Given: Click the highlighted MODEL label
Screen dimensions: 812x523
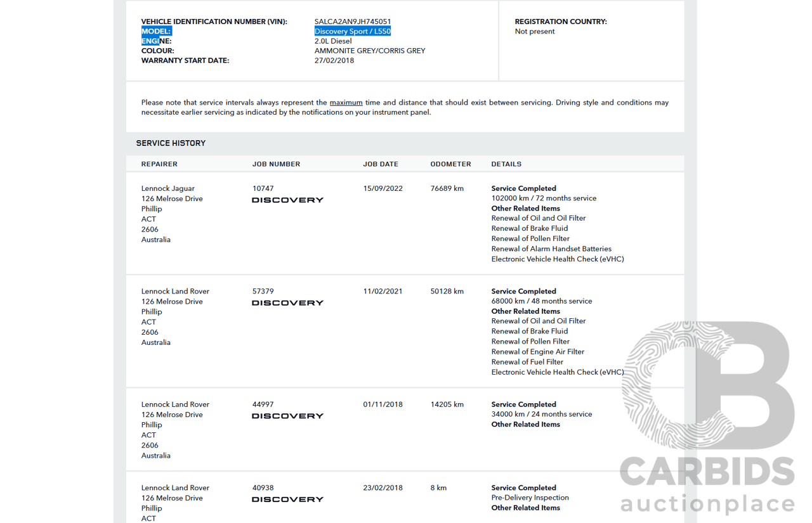Looking at the screenshot, I should (156, 32).
